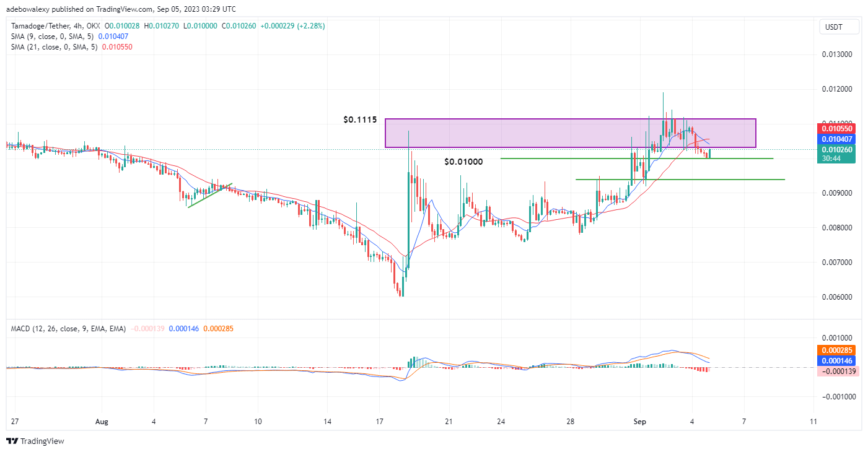The image size is (868, 452).
Task: Click the 24 date label on time axis
Action: (501, 422)
